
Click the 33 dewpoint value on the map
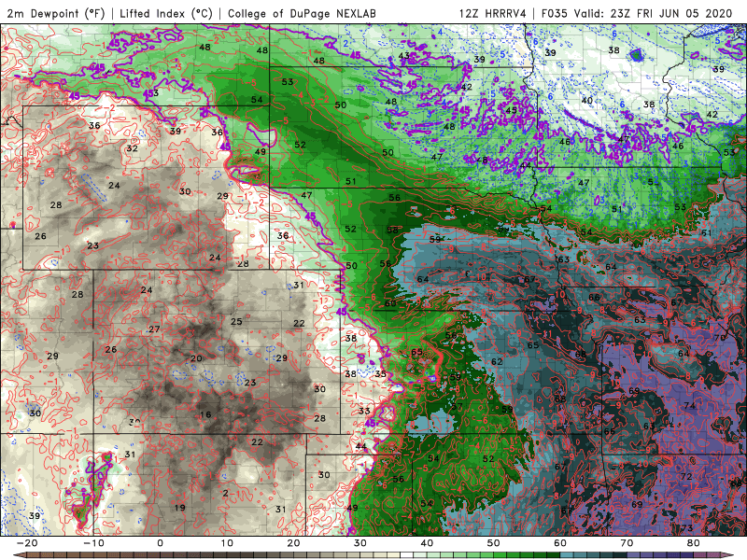click(x=364, y=411)
